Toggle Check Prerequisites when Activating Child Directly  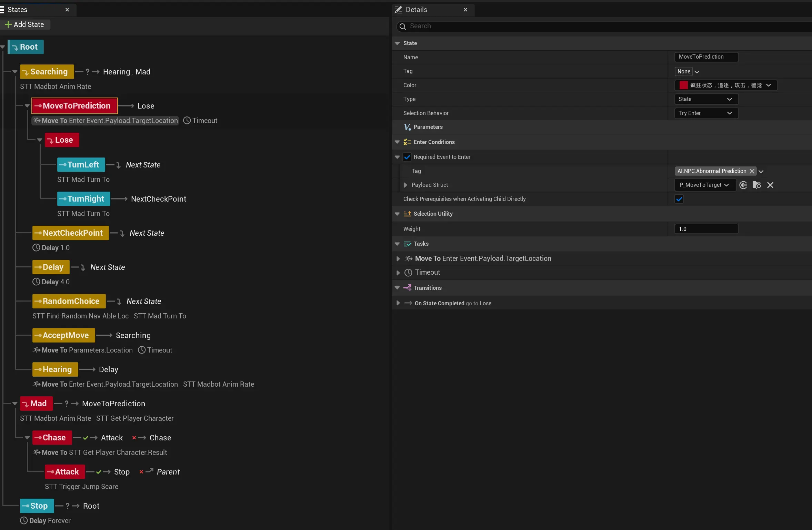click(x=679, y=199)
